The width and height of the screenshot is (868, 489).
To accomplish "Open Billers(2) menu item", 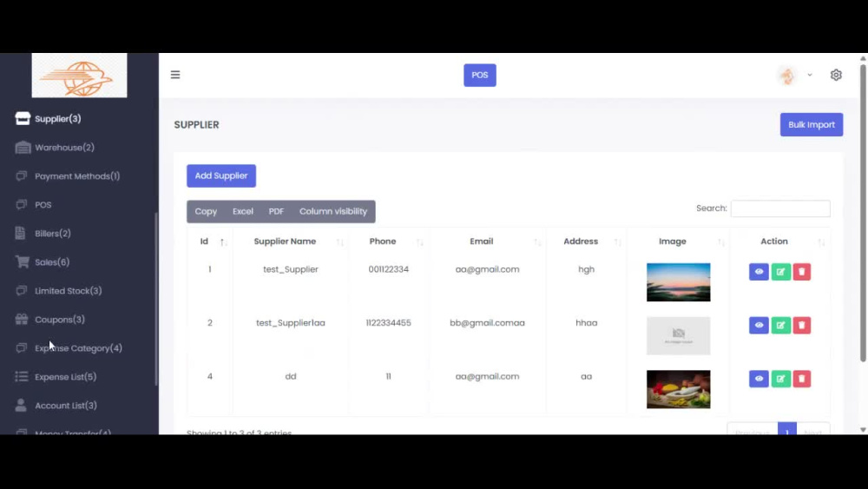I will (x=53, y=233).
